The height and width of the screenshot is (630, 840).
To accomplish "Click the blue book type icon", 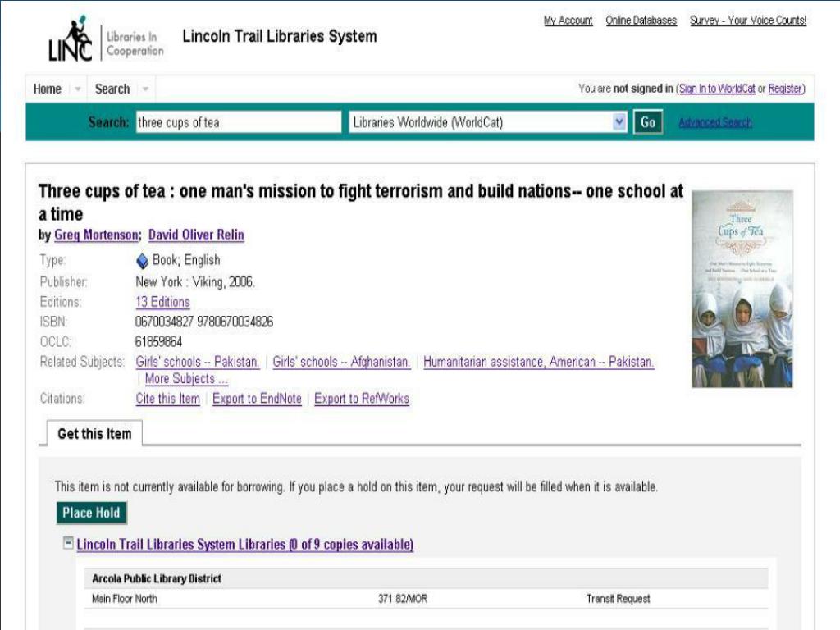I will coord(142,261).
